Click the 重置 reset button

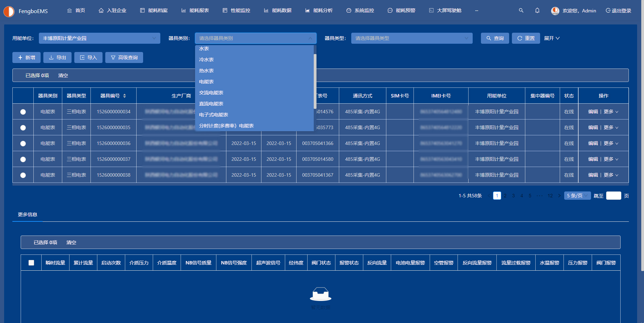point(526,38)
